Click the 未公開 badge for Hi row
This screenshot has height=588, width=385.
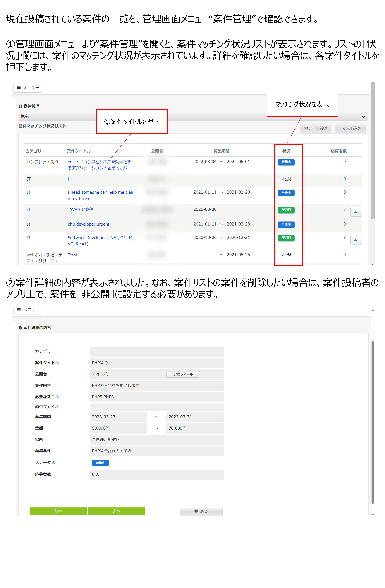[286, 179]
